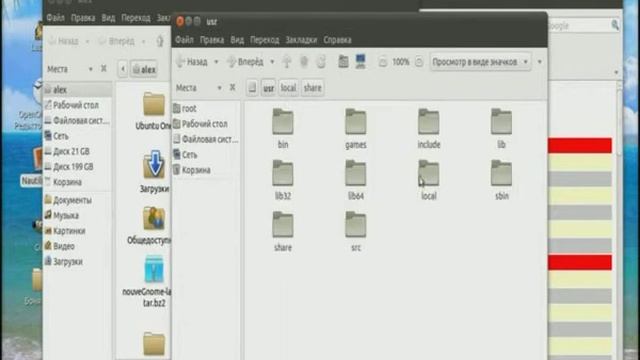This screenshot has height=360, width=640.
Task: Close the Места sidebar in usr window
Action: (x=232, y=87)
